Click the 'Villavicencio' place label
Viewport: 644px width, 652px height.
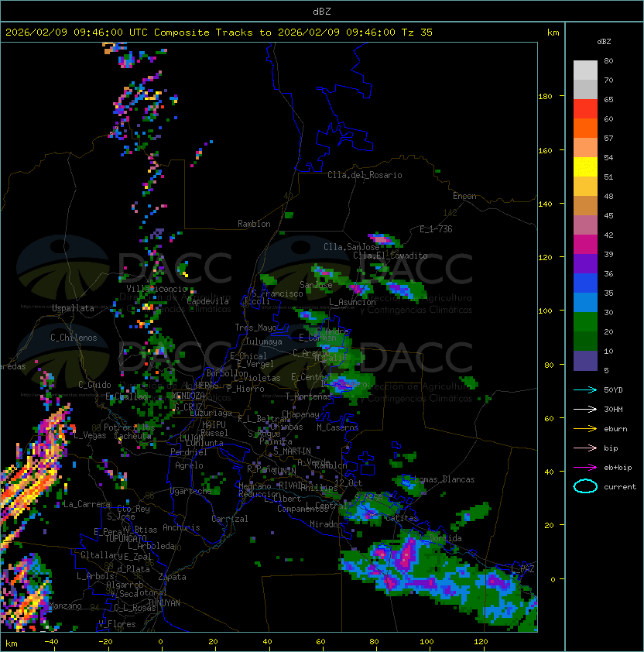[156, 289]
